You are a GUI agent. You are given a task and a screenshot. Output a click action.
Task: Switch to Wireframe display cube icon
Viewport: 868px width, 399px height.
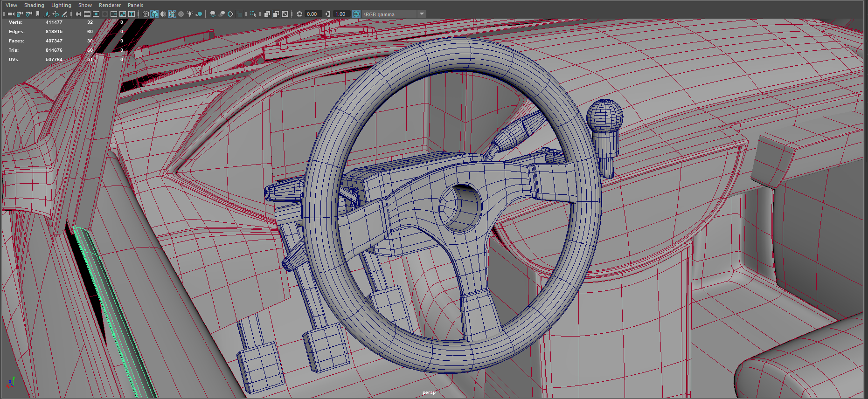pos(146,14)
